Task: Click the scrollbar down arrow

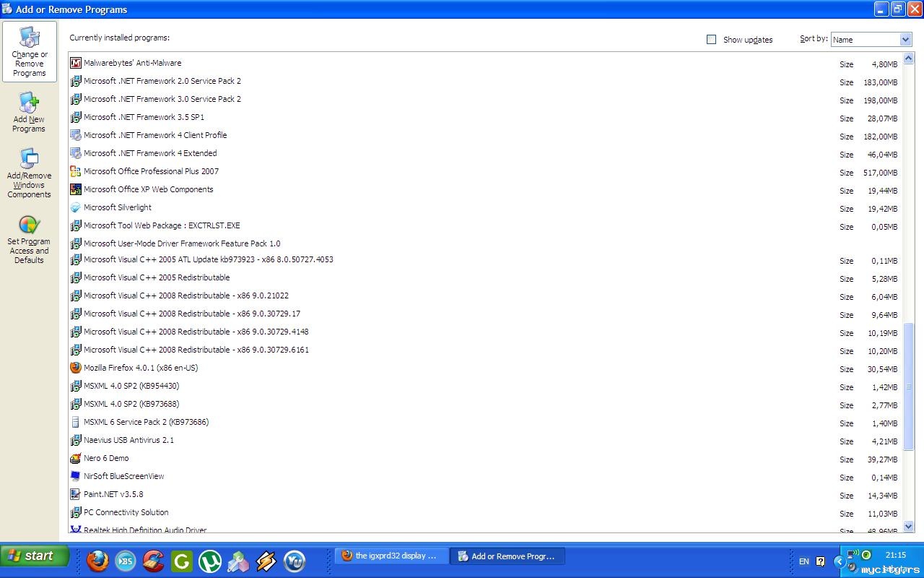Action: click(909, 527)
